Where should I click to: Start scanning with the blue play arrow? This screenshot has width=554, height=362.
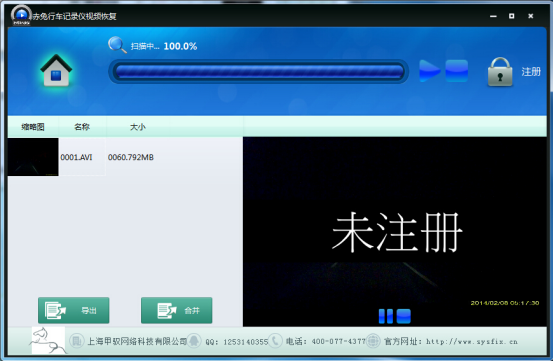(x=429, y=71)
